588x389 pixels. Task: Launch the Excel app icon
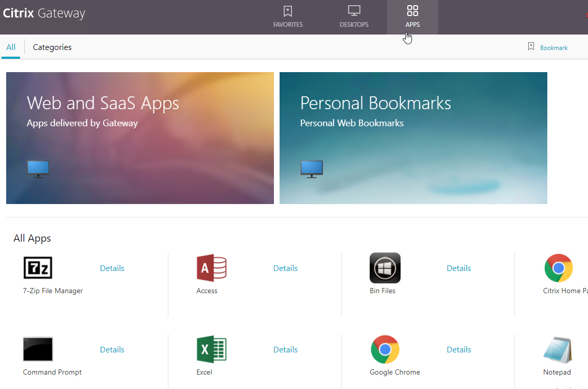[212, 349]
